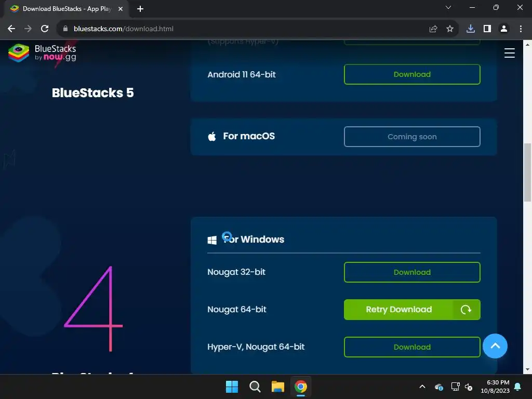Click the For macOS label
This screenshot has width=532, height=399.
point(249,136)
